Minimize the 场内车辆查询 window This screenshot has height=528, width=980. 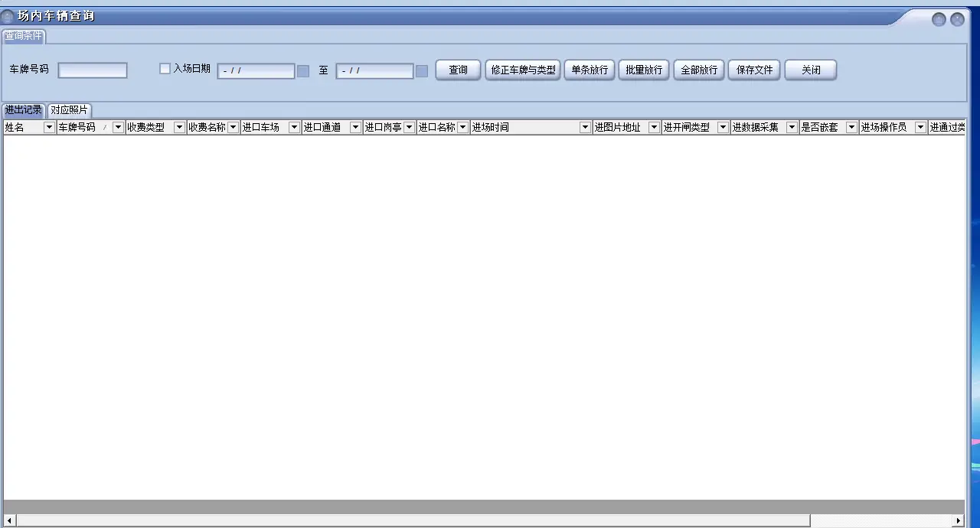[939, 20]
